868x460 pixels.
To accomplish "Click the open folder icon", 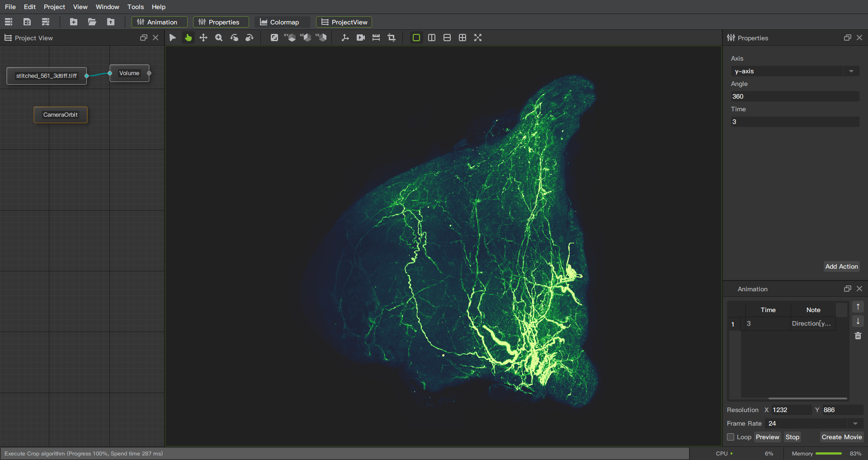I will click(x=92, y=22).
